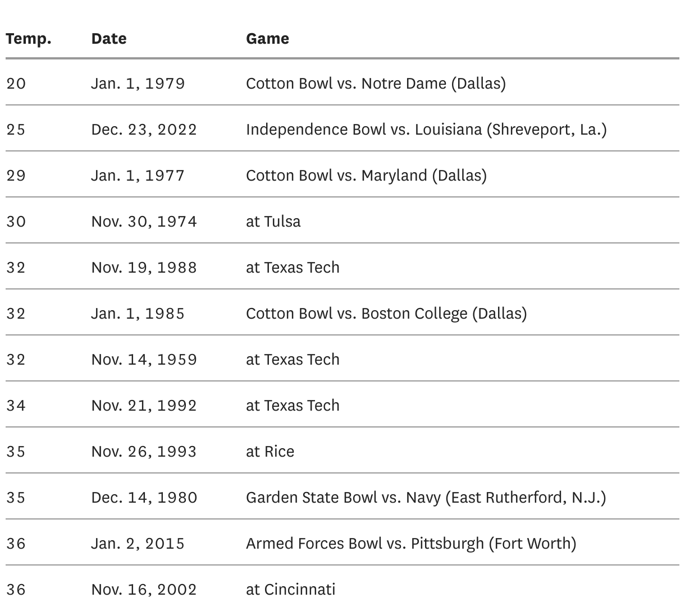Select Armed Forces Bowl vs. Pittsburgh row
Image resolution: width=685 pixels, height=616 pixels.
411,544
